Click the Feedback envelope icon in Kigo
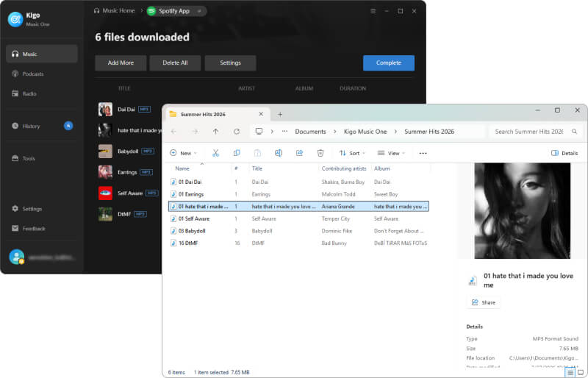This screenshot has height=378, width=588. [x=15, y=228]
